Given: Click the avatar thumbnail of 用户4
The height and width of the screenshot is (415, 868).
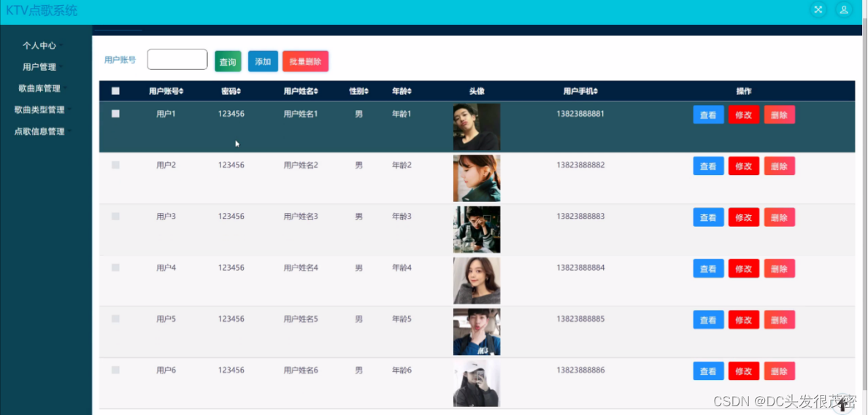Looking at the screenshot, I should click(477, 281).
